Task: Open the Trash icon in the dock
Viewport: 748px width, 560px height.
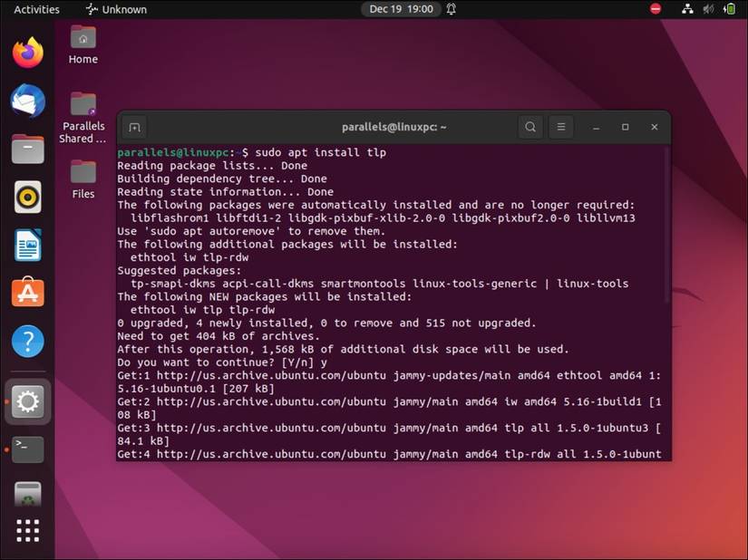Action: [x=27, y=494]
